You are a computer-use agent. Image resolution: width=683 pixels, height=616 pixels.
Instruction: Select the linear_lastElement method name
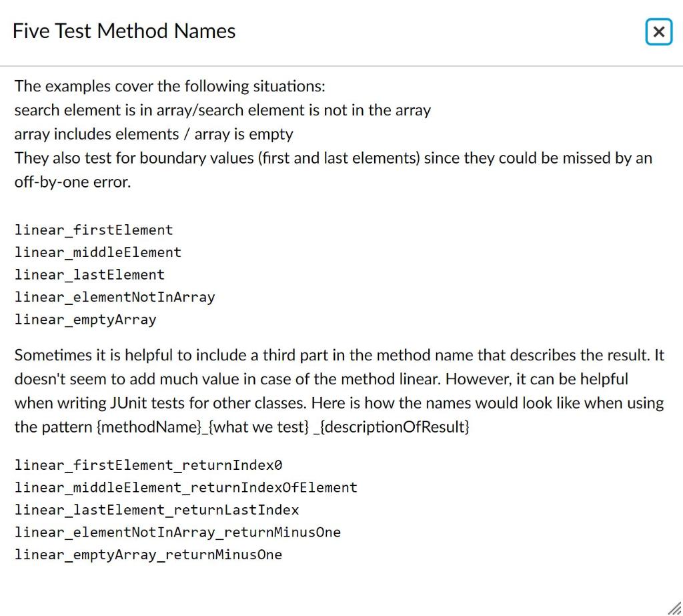click(89, 274)
